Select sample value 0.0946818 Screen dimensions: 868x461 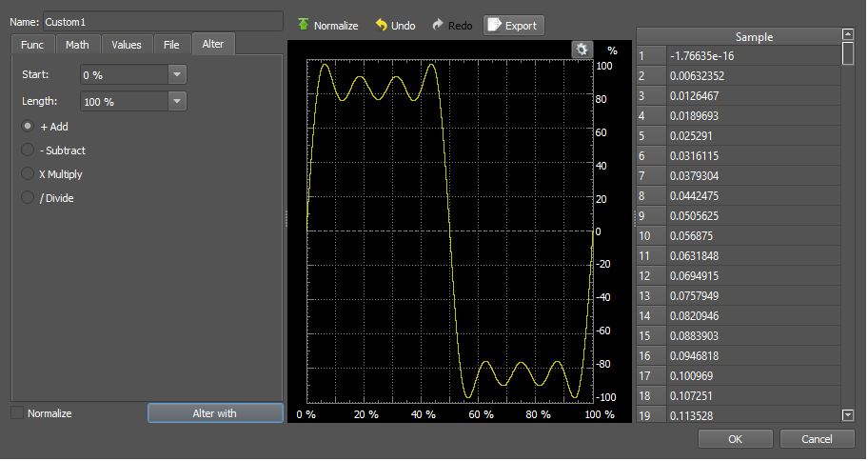754,355
